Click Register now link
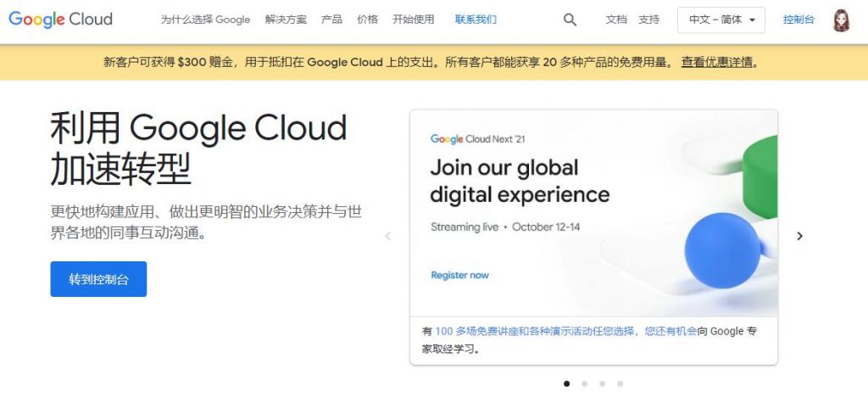 (x=459, y=275)
